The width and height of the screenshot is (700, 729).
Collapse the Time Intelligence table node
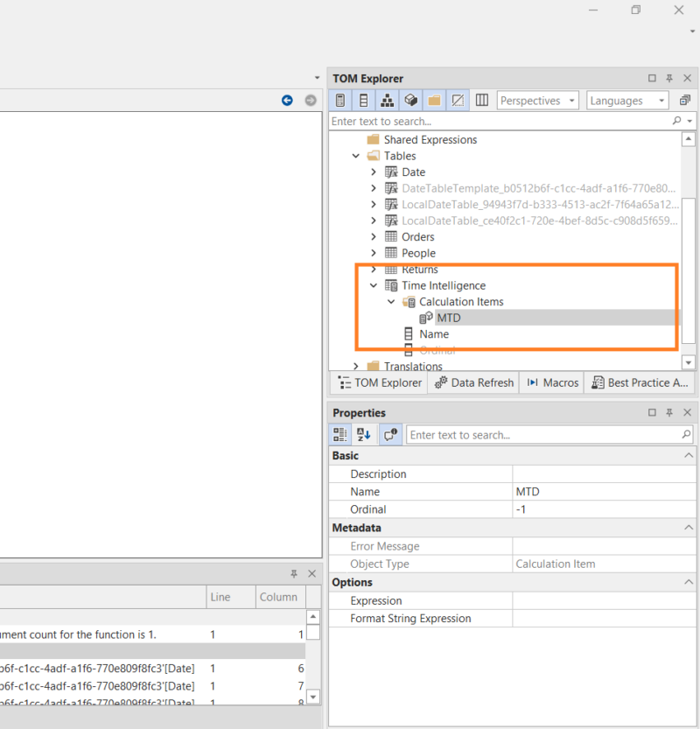tap(374, 285)
